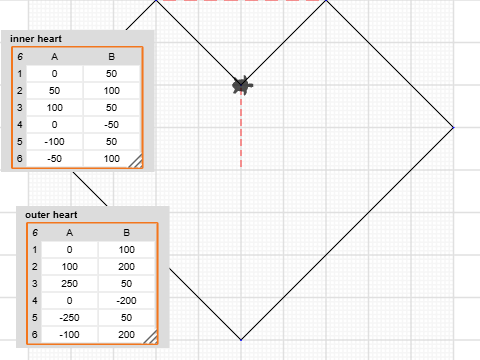The image size is (480, 360).
Task: Select outer heart row 6 cell B value 200
Action: (x=127, y=335)
